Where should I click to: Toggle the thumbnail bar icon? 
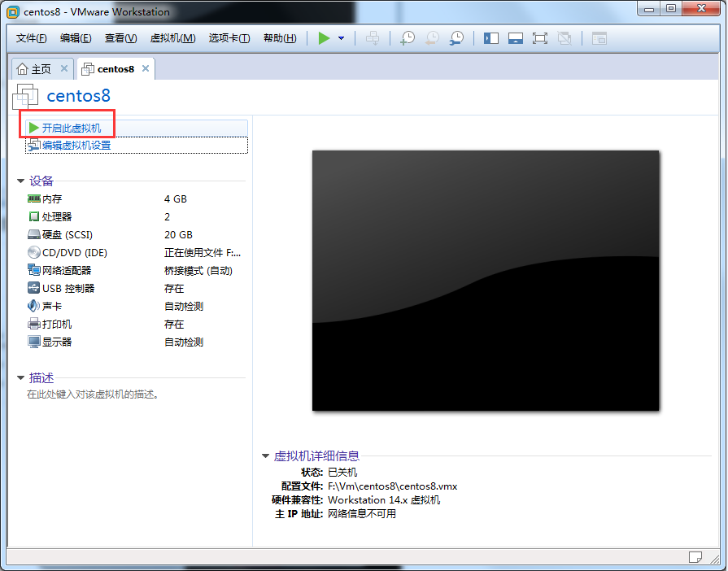516,38
